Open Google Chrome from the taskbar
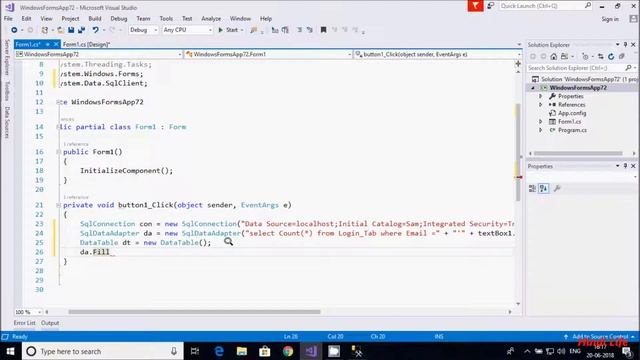 click(x=288, y=351)
